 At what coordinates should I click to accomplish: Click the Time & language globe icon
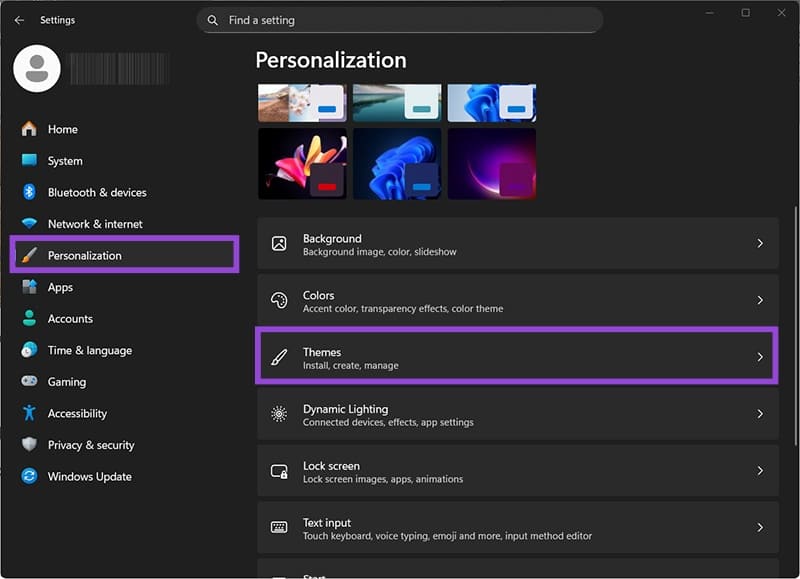(29, 350)
